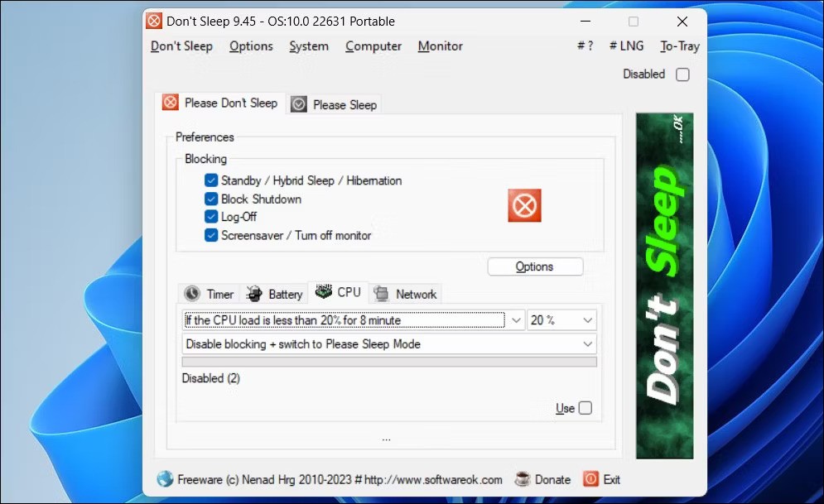Click the Don't Sleep green banner image
824x504 pixels.
(664, 286)
